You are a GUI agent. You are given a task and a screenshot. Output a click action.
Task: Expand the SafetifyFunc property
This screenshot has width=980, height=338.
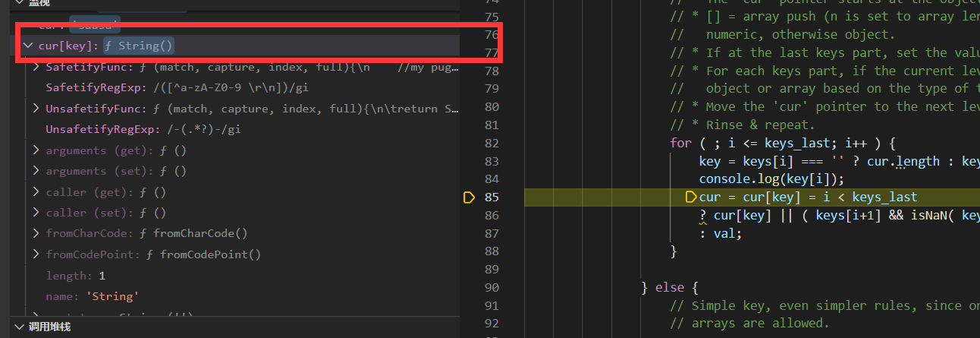click(36, 67)
